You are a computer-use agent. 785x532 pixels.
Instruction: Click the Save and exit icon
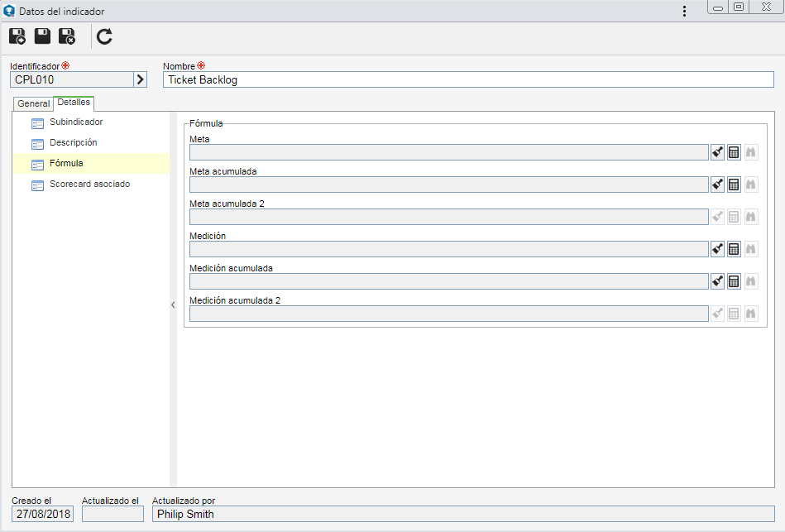67,36
